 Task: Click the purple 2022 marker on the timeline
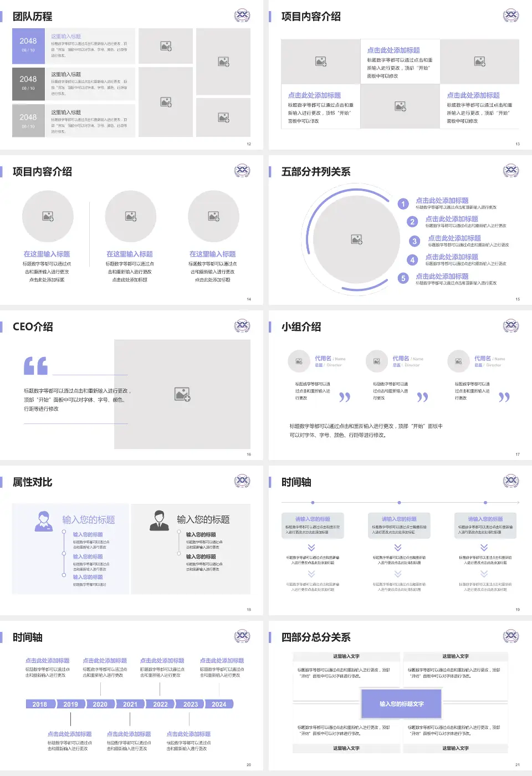click(160, 704)
